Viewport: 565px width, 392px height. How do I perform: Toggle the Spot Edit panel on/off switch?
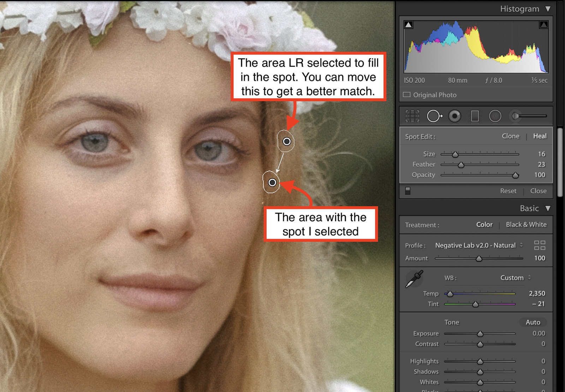click(x=408, y=191)
